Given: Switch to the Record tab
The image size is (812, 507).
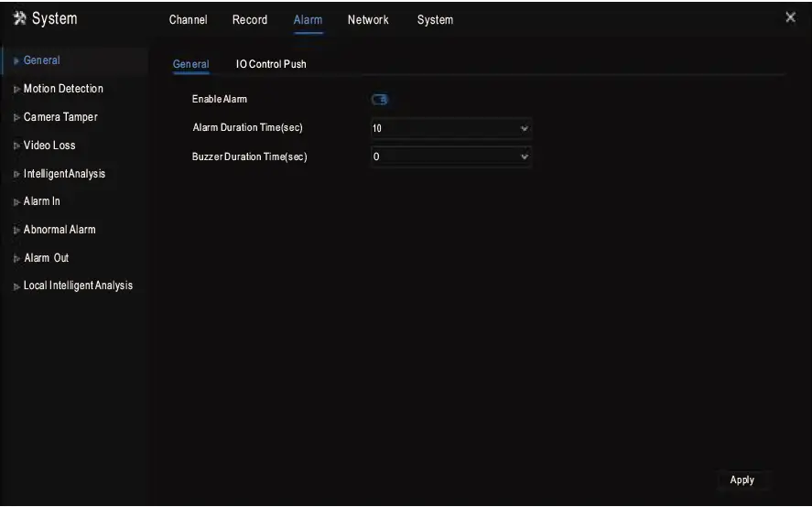Looking at the screenshot, I should click(250, 20).
